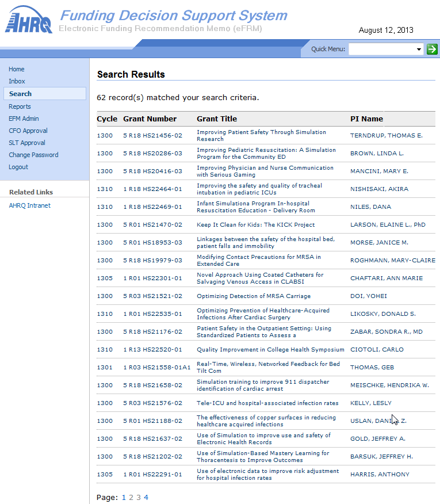
Task: Click title Tele-ICU and hospital-associated infection rates
Action: point(267,403)
